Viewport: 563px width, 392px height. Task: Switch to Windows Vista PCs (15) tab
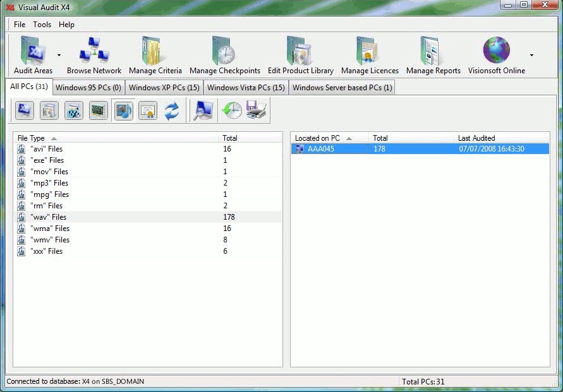(246, 88)
